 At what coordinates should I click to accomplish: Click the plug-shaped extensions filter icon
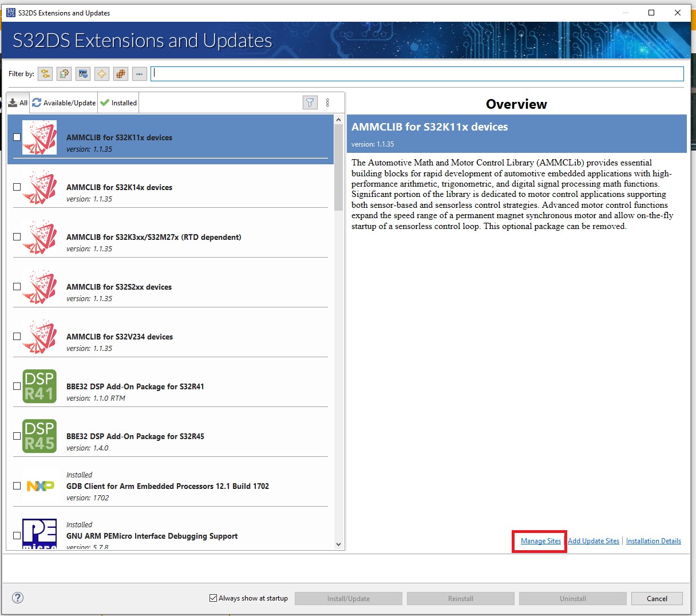pos(45,73)
